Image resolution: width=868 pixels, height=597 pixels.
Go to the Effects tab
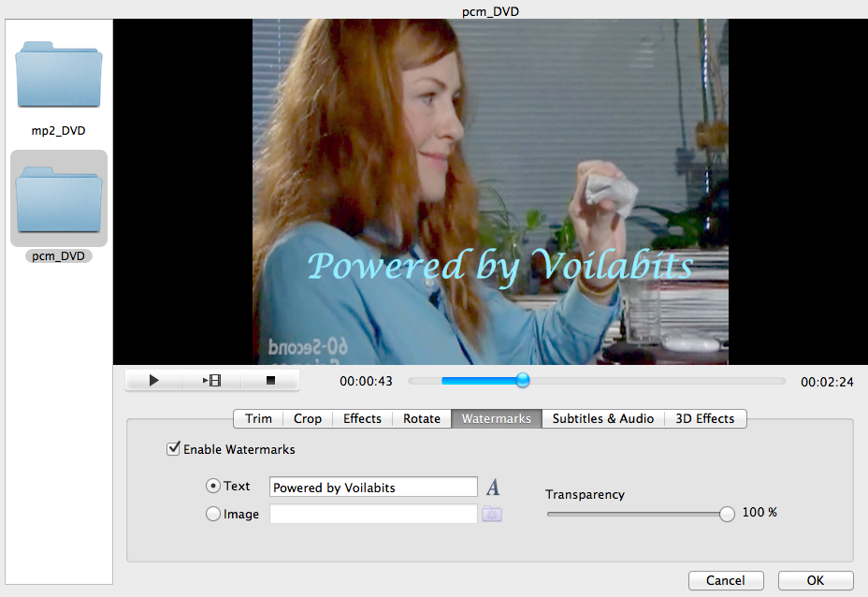coord(362,418)
